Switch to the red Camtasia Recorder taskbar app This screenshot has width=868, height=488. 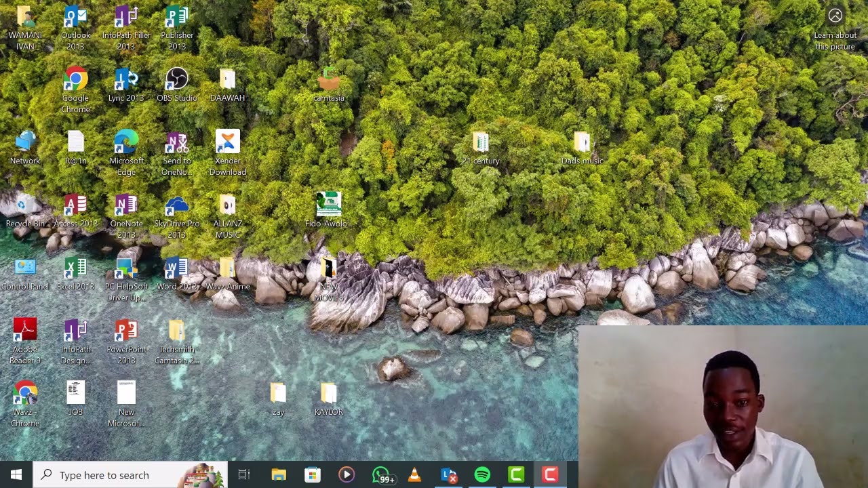coord(550,475)
